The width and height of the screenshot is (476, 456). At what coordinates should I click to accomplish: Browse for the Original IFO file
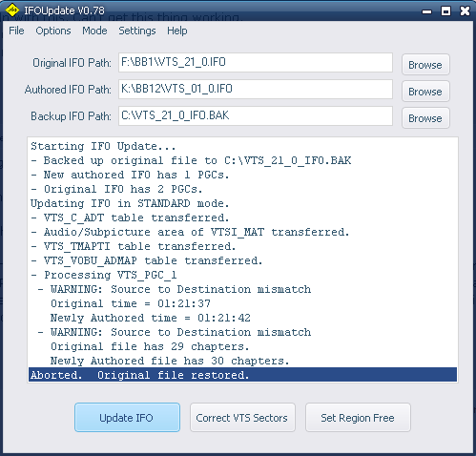tap(425, 65)
